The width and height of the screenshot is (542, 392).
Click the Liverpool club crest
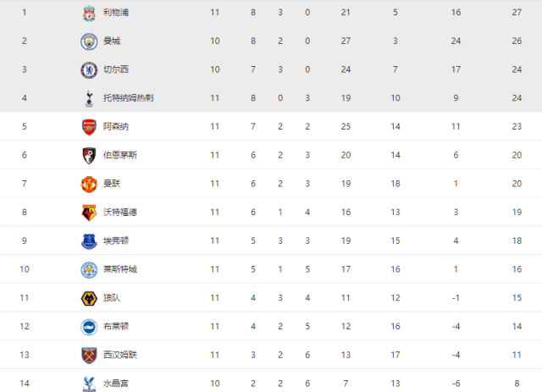(88, 13)
